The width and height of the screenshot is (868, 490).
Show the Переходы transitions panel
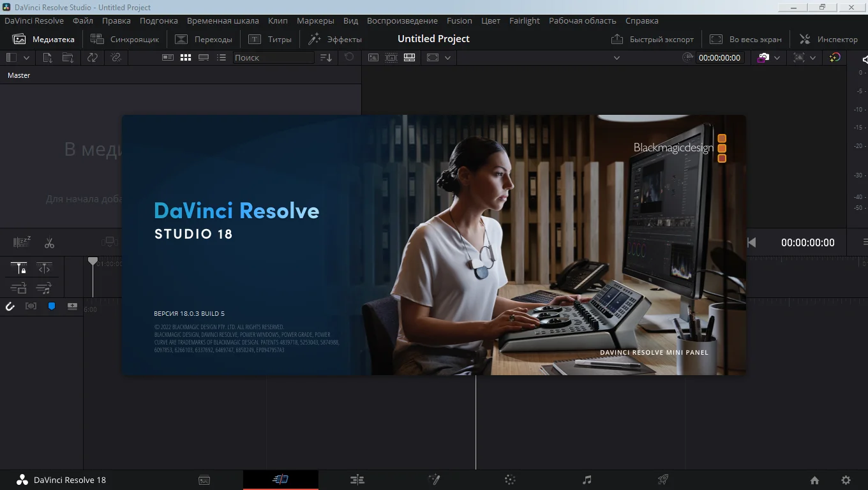204,39
